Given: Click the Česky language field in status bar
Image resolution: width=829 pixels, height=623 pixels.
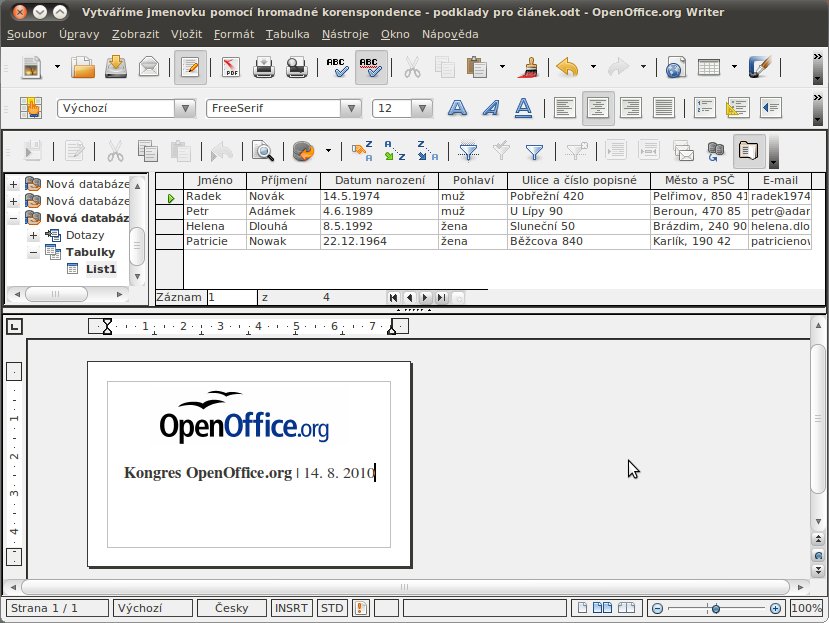Looking at the screenshot, I should [x=231, y=608].
